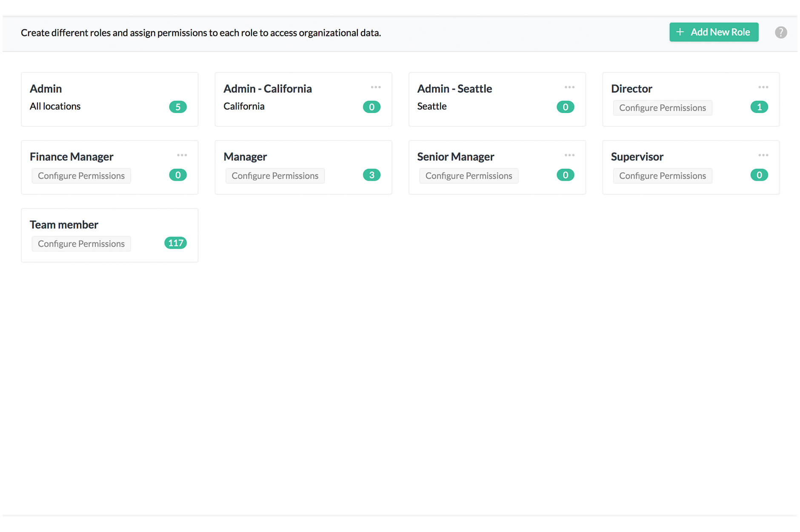Configure permissions for the Manager role
The image size is (800, 532).
tap(274, 175)
